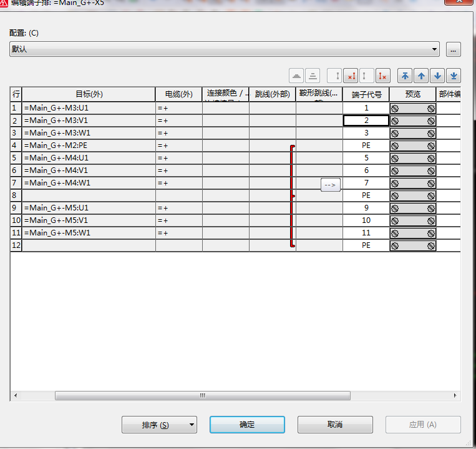Viewport: 476px width, 449px height.
Task: Click cable cell '=+' in row 9
Action: [179, 208]
